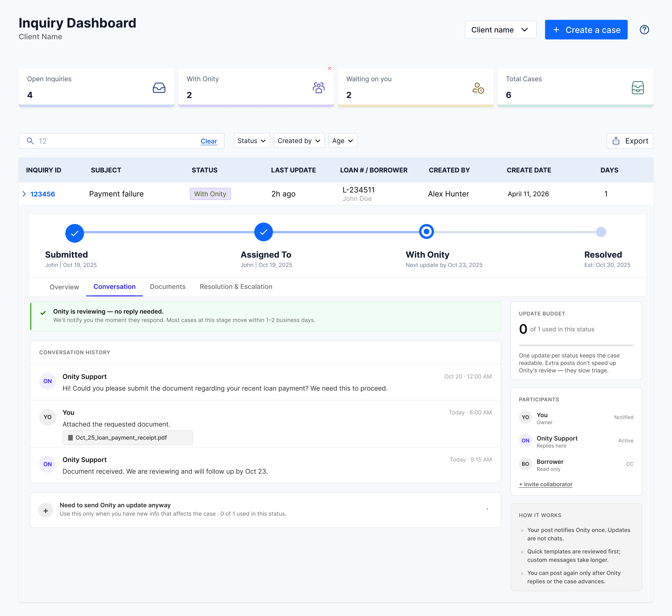Screen dimensions: 672x616
Task: Open the Documents tab
Action: click(168, 287)
